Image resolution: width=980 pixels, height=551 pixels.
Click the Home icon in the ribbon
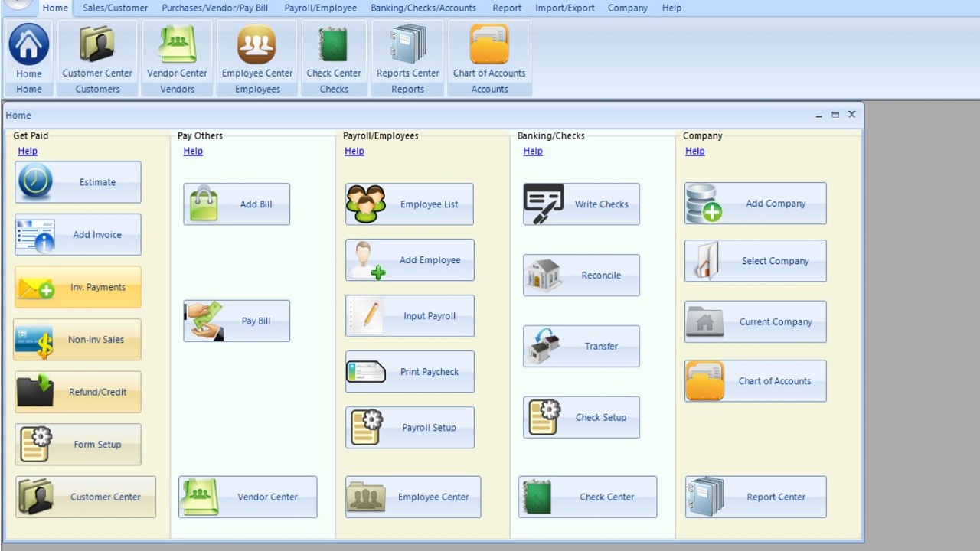pyautogui.click(x=29, y=51)
